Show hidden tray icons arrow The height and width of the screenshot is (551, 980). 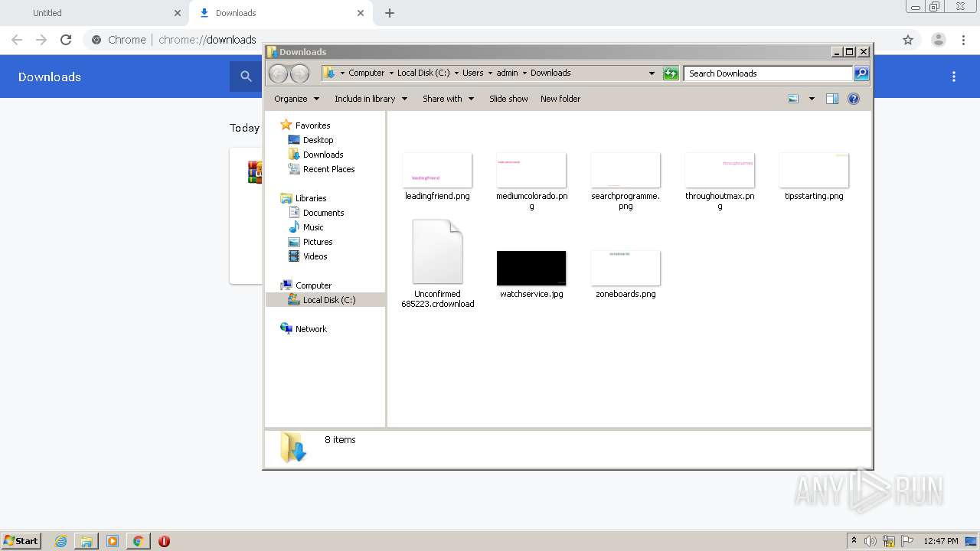(x=854, y=541)
